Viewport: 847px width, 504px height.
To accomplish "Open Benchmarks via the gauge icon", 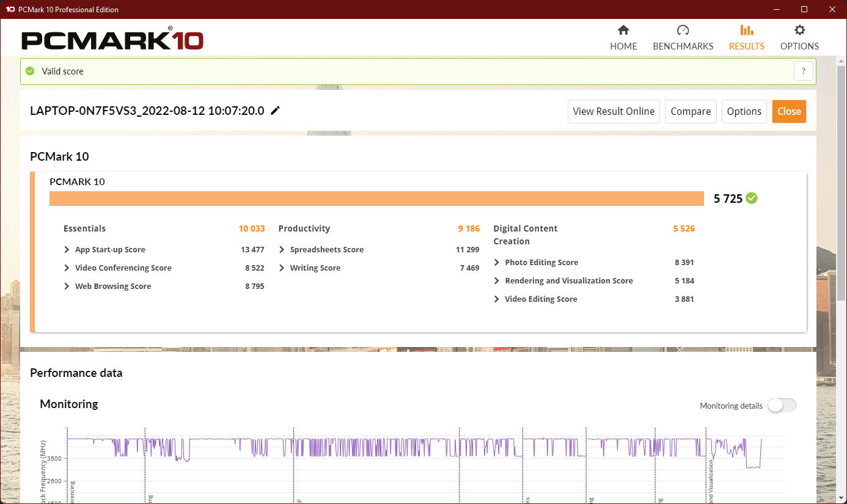I will click(x=683, y=30).
